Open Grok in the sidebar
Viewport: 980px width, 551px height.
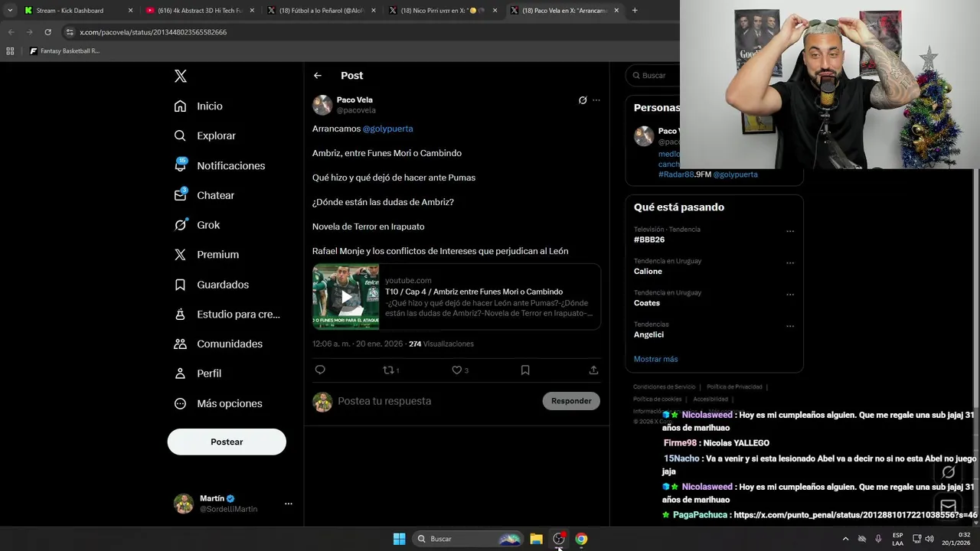pos(197,225)
